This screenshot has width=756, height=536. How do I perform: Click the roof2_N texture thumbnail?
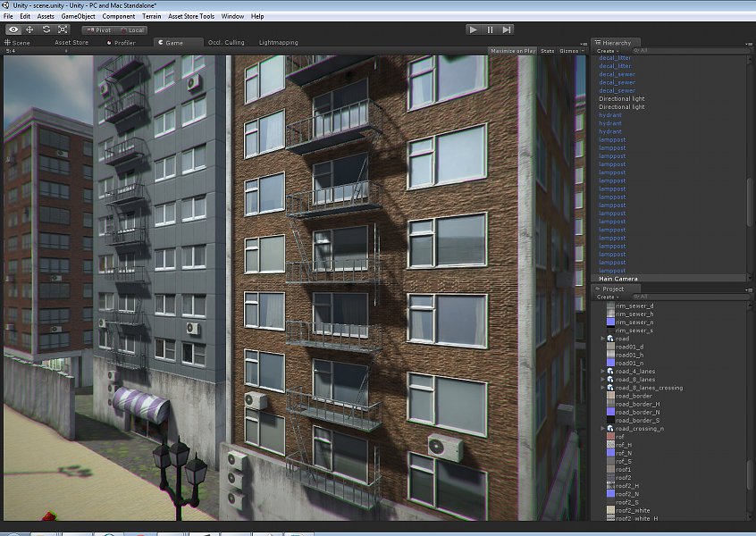coord(610,494)
